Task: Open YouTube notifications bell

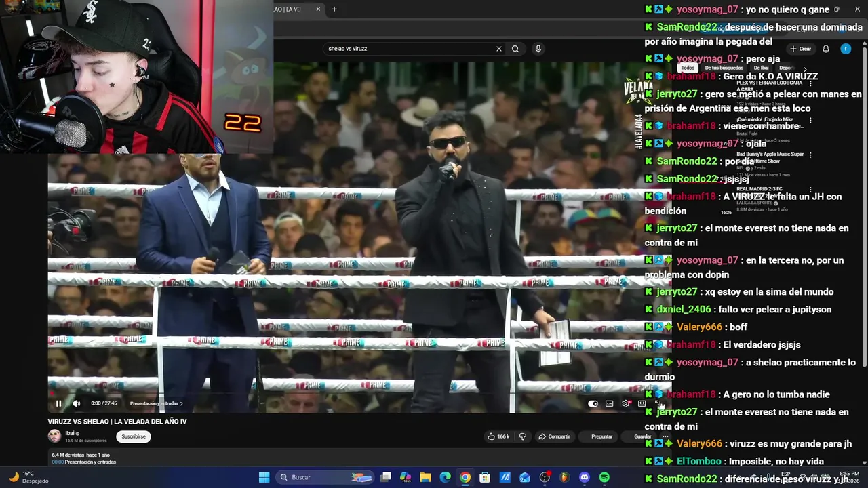Action: (826, 49)
